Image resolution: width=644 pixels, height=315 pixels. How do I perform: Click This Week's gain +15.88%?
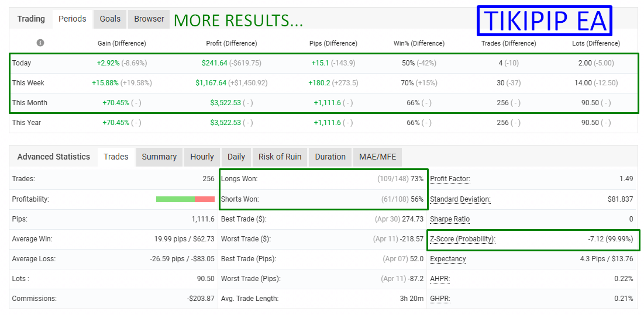(105, 83)
